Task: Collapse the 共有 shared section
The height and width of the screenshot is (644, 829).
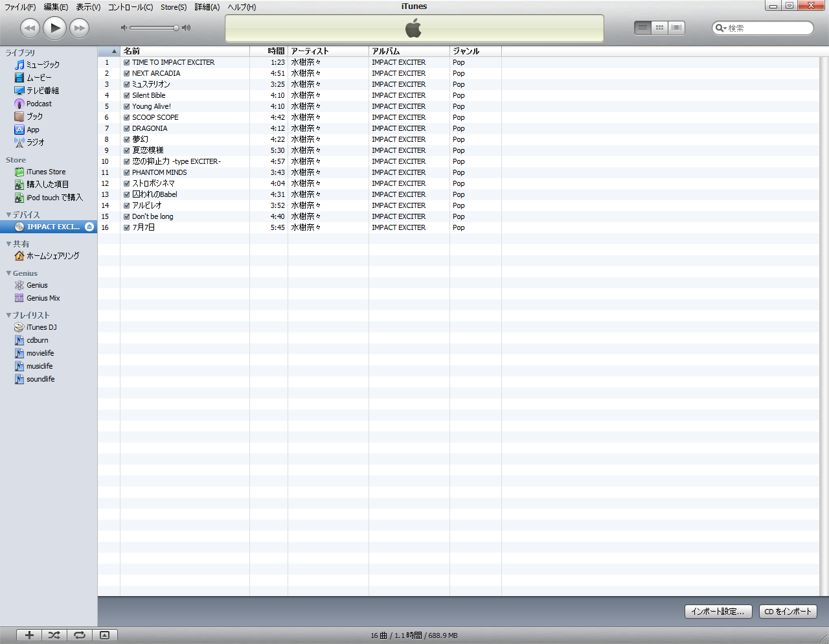Action: pyautogui.click(x=8, y=244)
